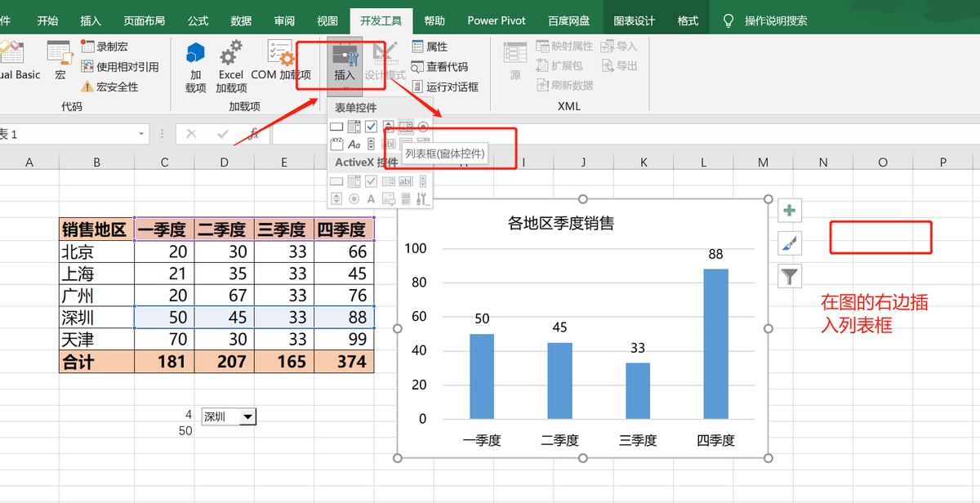
Task: Open COM 加载项 dialog
Action: (282, 60)
